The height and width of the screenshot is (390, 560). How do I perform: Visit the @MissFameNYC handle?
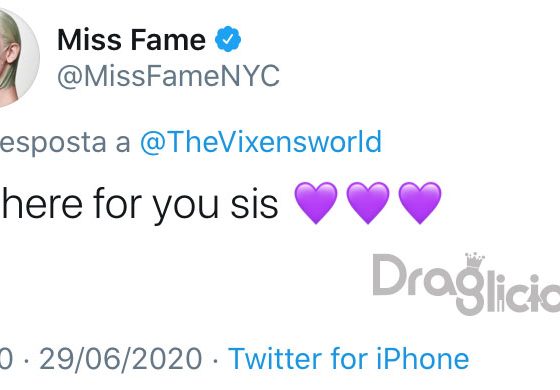click(169, 76)
